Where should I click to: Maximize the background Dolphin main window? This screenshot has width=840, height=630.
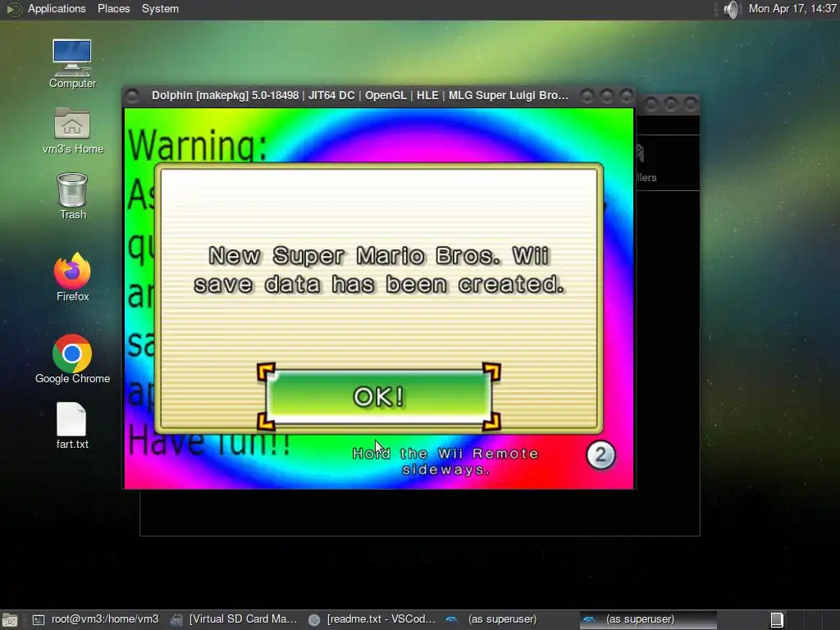[x=671, y=103]
